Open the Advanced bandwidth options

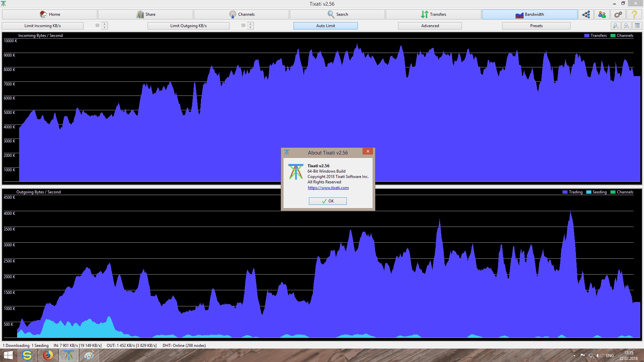point(430,26)
